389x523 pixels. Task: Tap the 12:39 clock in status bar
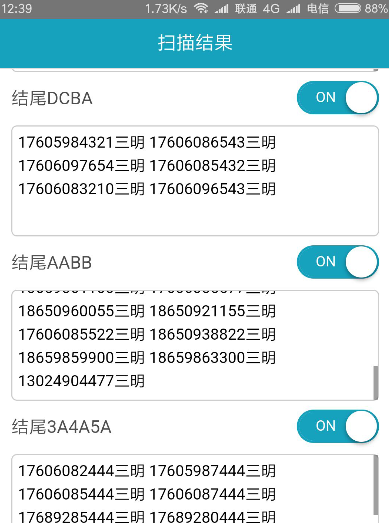tap(16, 8)
